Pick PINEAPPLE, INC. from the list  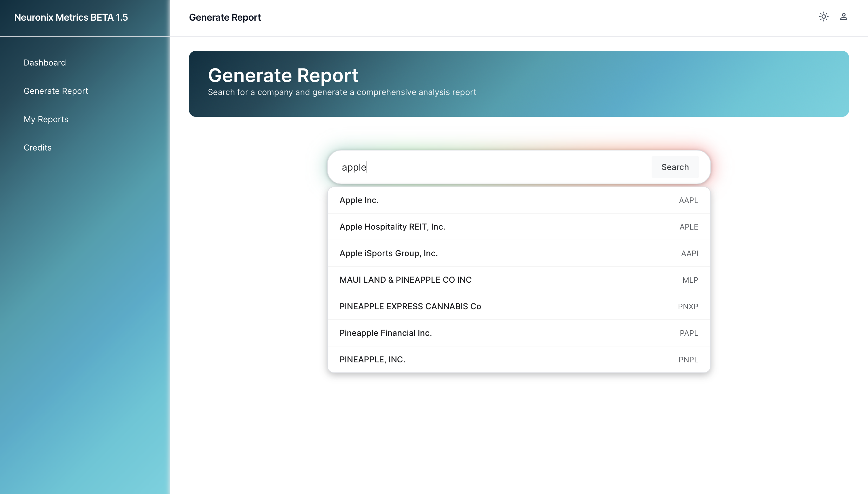pyautogui.click(x=372, y=359)
